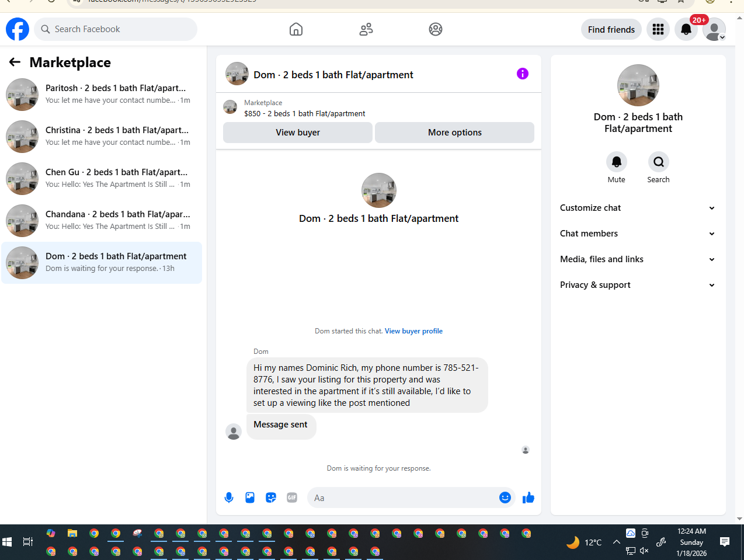Click Dom's message about Dominic Rich
The image size is (744, 560).
[367, 385]
